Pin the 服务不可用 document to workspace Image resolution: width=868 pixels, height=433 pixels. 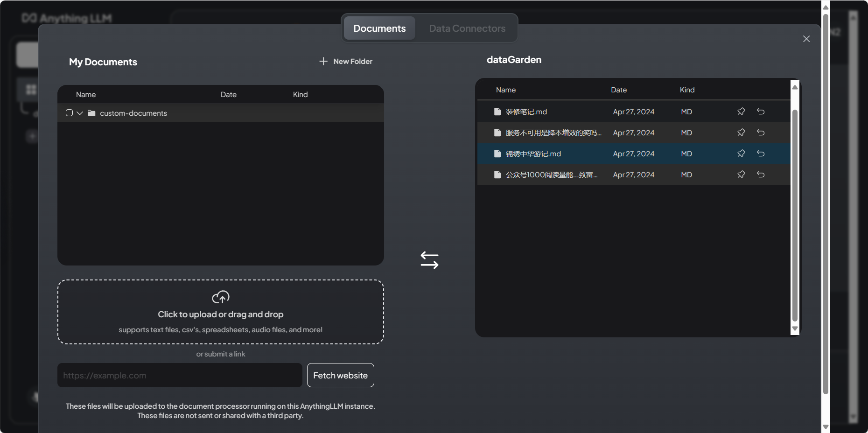(741, 133)
